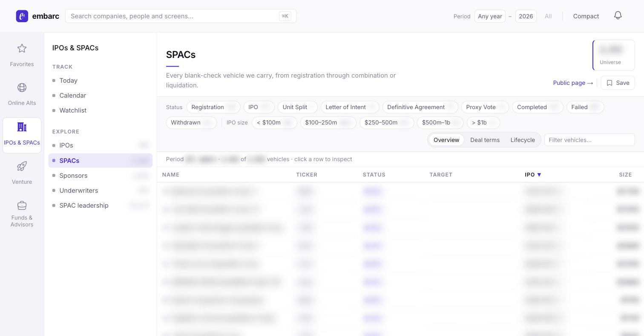Go to IPOs under Explore
The image size is (644, 336).
pos(100,145)
